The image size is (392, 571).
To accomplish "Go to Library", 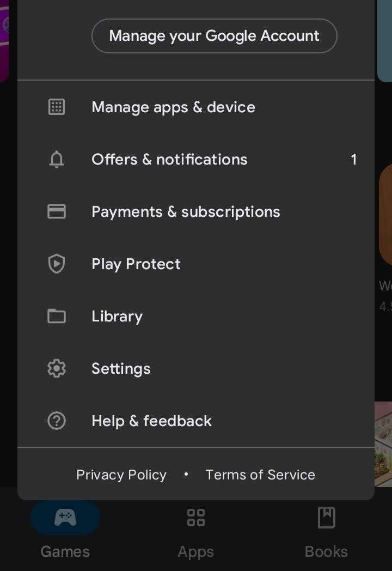I will click(117, 317).
